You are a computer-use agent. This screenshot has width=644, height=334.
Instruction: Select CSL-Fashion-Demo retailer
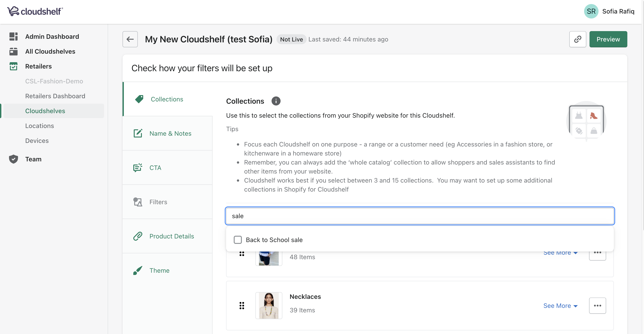54,81
